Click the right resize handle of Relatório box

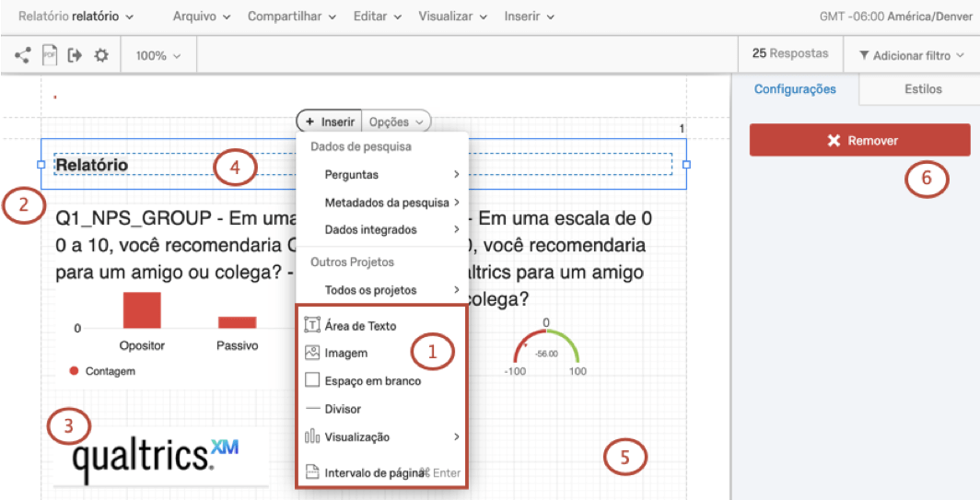(686, 165)
